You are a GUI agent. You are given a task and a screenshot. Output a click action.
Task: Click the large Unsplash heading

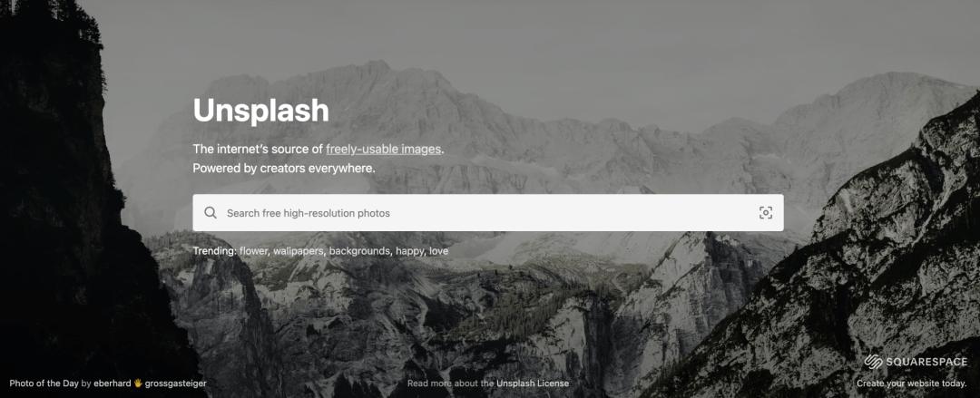point(260,111)
